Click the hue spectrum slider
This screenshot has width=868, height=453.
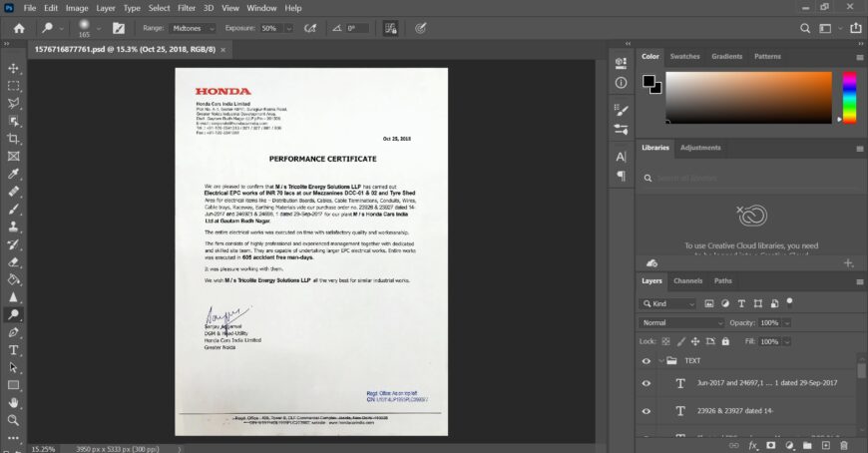click(850, 98)
